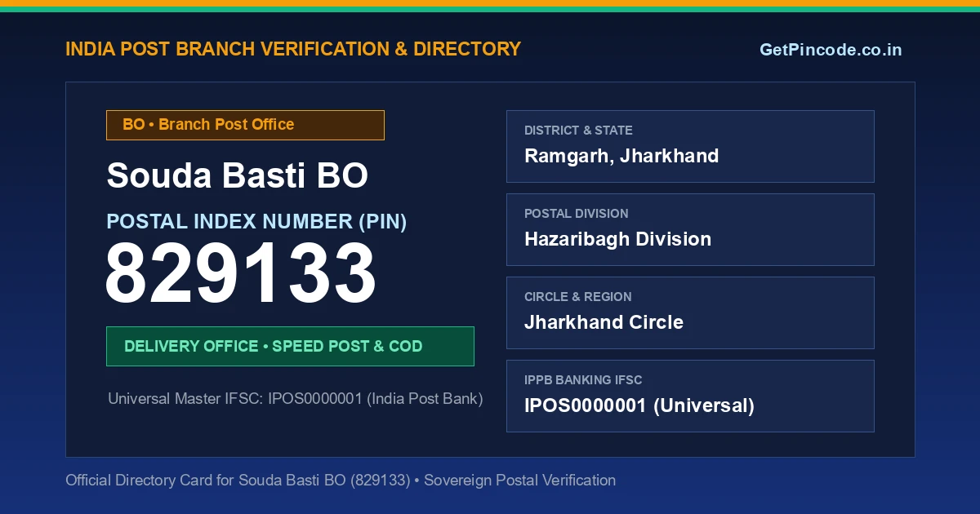Click the Souda Basti BO heading

point(238,175)
